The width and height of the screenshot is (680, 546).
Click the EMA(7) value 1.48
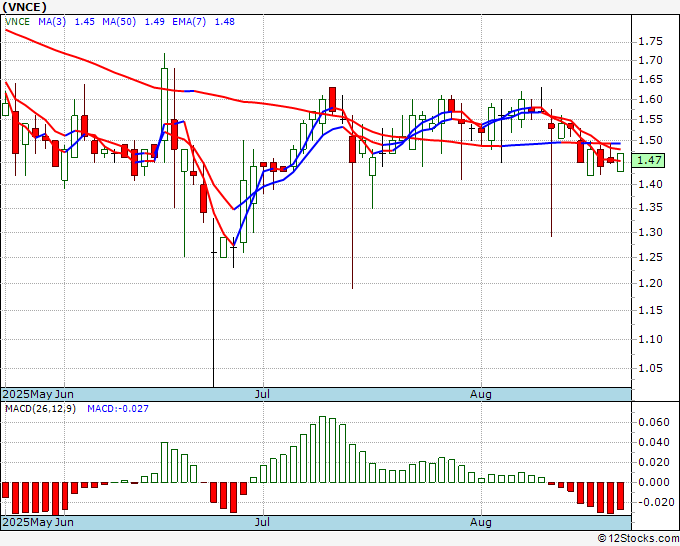pyautogui.click(x=225, y=22)
